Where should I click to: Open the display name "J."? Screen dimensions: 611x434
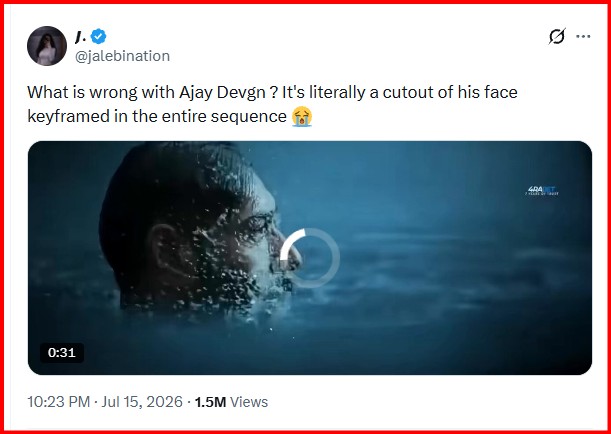coord(81,37)
